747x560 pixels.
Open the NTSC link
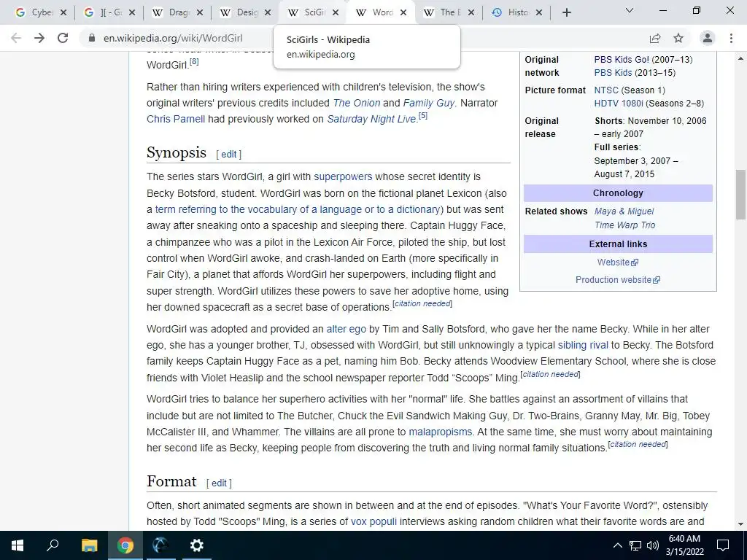tap(606, 90)
